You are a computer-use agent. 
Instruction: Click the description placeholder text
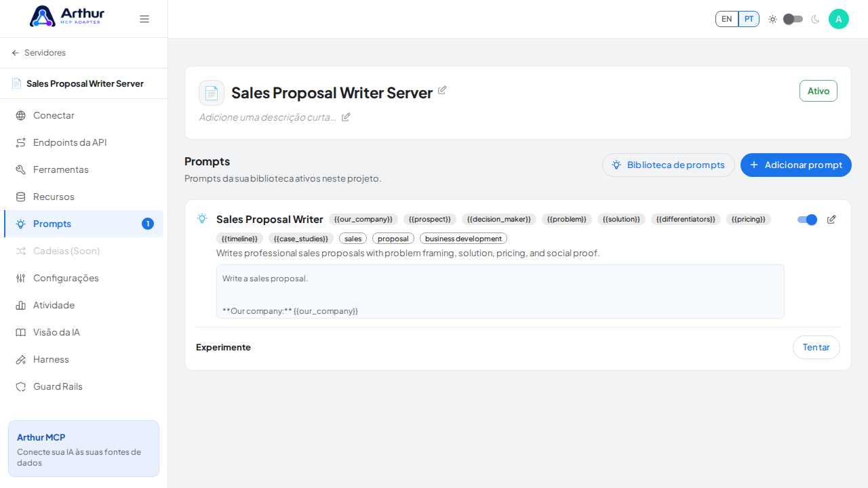point(267,117)
